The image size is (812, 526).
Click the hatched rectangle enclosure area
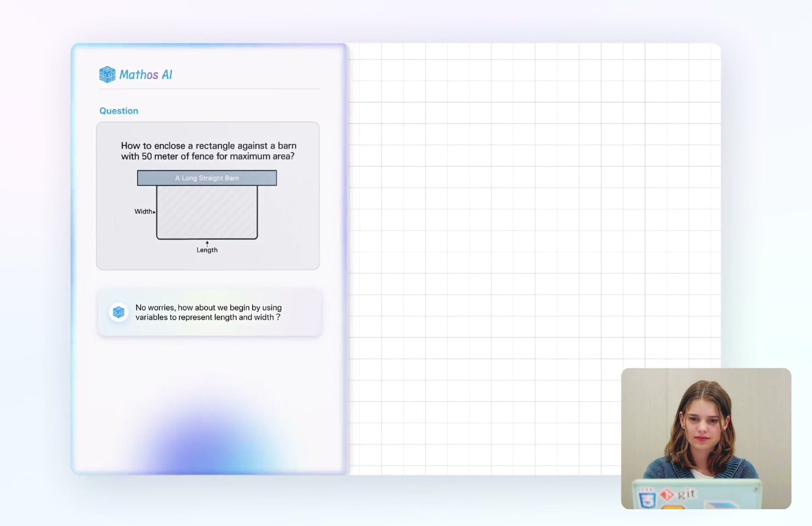pyautogui.click(x=207, y=212)
